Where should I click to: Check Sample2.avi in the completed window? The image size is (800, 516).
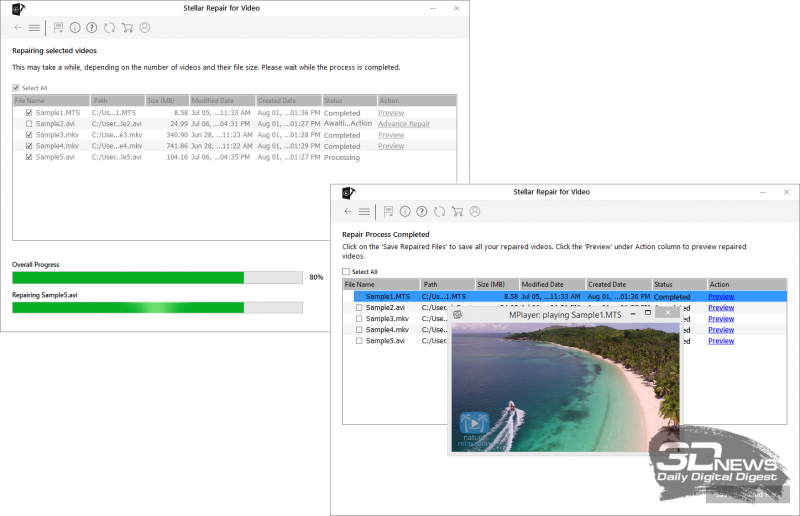point(359,308)
